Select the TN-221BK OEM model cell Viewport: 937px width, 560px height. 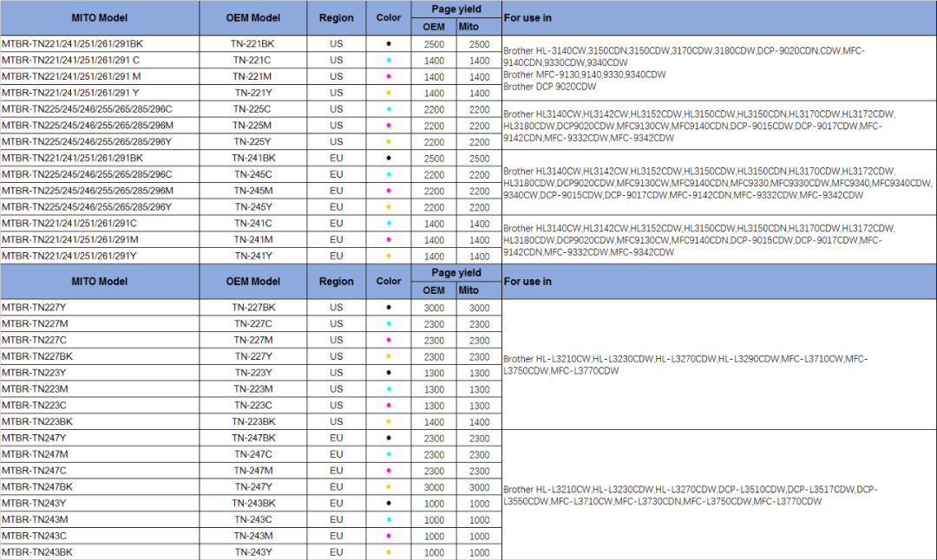pos(252,43)
